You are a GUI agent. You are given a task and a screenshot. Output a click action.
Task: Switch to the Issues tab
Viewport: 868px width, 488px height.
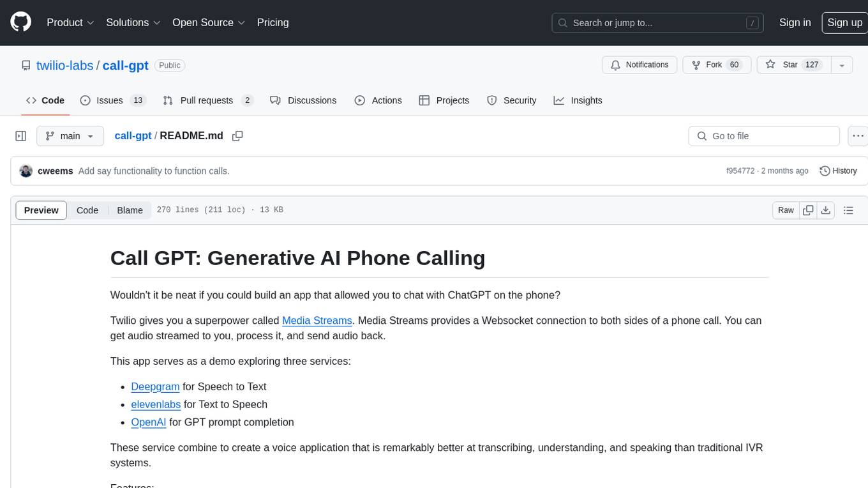coord(113,100)
